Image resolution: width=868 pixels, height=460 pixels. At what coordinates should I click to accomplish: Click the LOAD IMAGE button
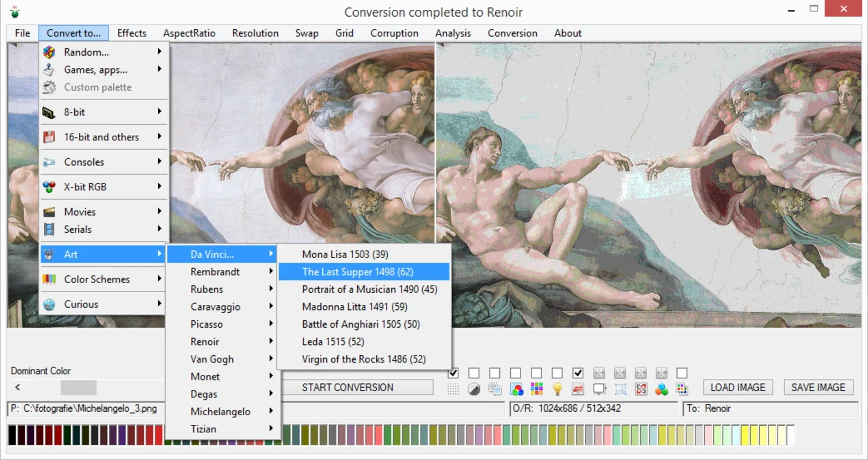click(738, 387)
